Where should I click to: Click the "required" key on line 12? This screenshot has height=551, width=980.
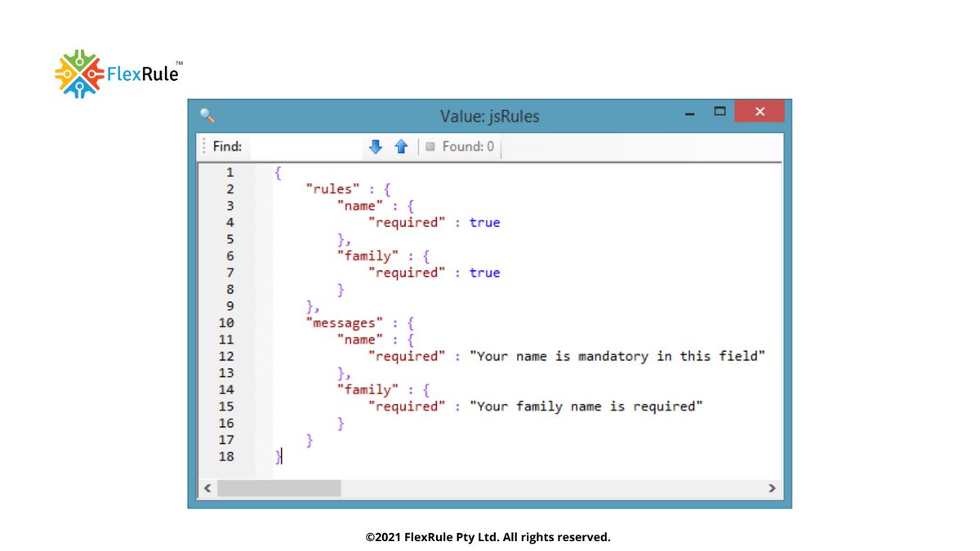pyautogui.click(x=407, y=357)
